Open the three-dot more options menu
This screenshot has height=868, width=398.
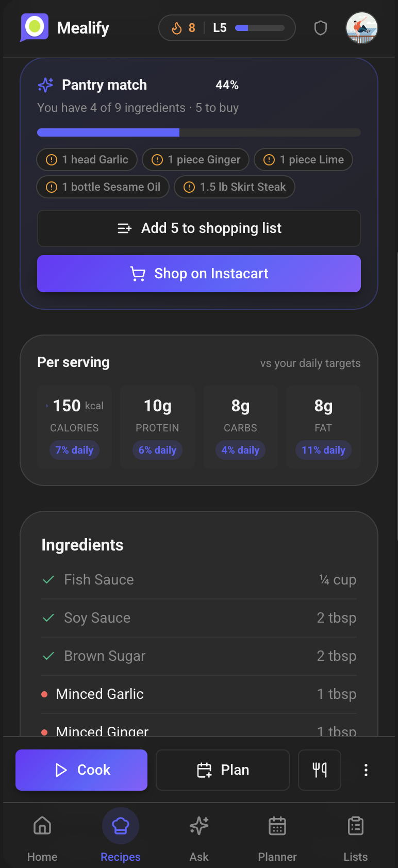pos(366,770)
